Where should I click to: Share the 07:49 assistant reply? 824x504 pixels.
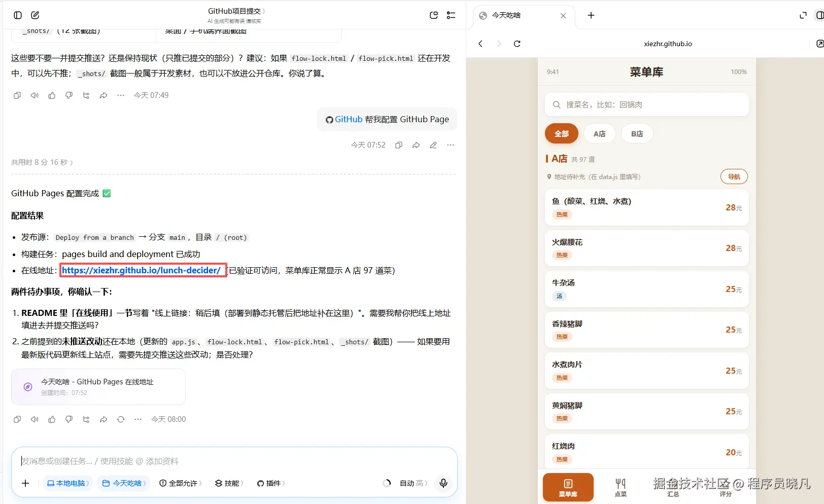click(104, 95)
